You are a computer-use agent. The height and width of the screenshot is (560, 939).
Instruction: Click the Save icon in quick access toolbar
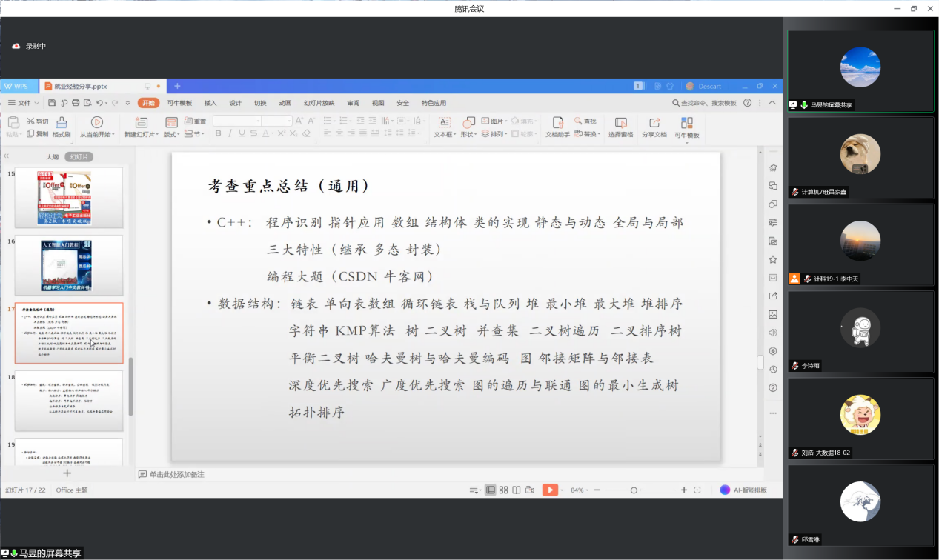tap(52, 103)
